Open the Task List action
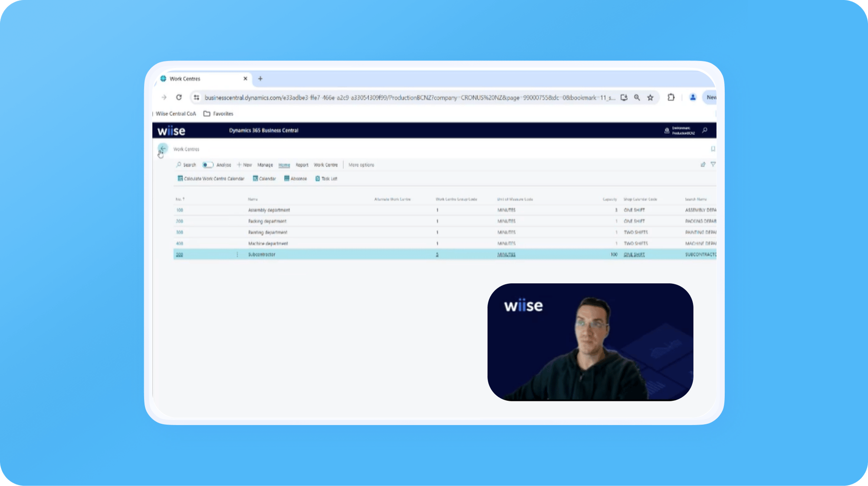This screenshot has width=868, height=486. tap(326, 179)
